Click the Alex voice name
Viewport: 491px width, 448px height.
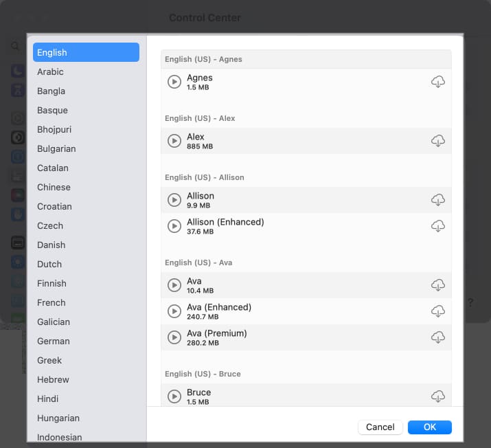click(x=196, y=137)
